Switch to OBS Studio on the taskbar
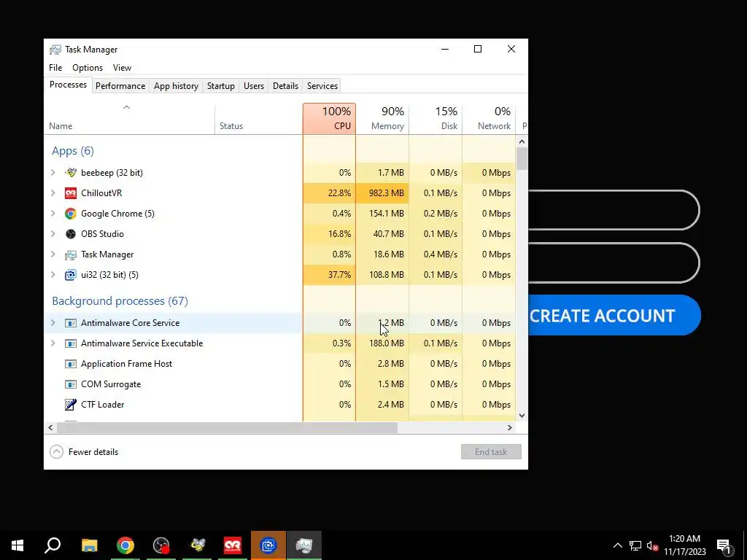The image size is (747, 560). [x=161, y=545]
